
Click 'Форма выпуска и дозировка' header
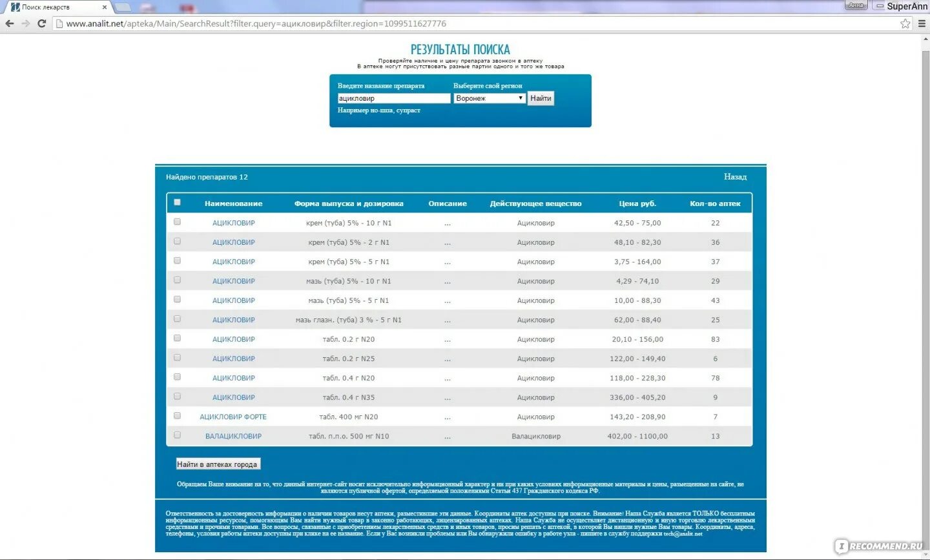(x=349, y=203)
